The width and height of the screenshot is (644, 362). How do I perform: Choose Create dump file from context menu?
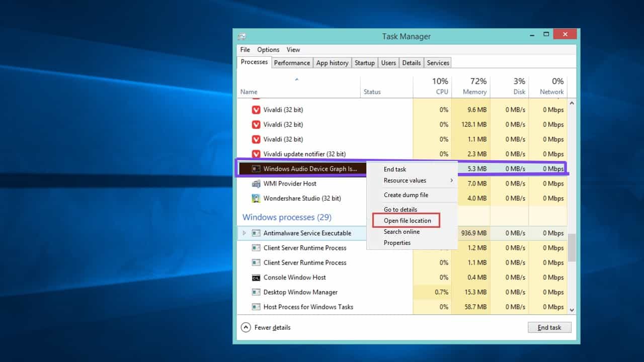(x=406, y=195)
